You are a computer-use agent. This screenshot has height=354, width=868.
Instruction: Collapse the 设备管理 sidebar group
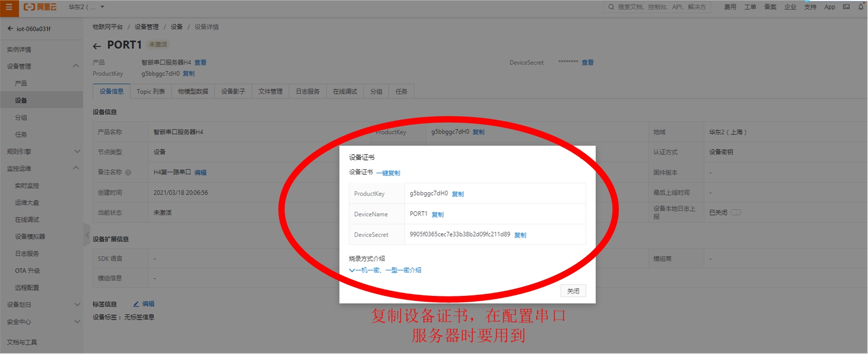point(76,66)
